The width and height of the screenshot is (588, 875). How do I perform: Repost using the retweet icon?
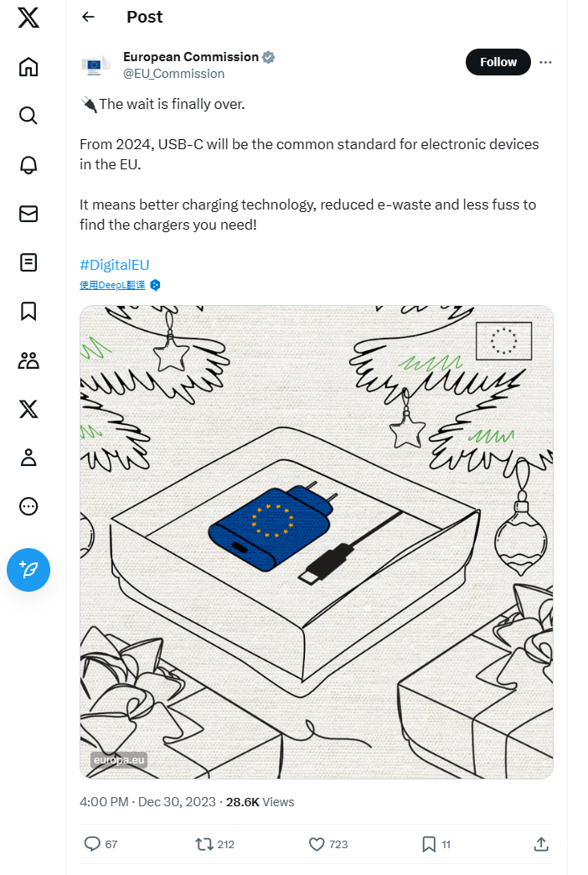tap(204, 844)
